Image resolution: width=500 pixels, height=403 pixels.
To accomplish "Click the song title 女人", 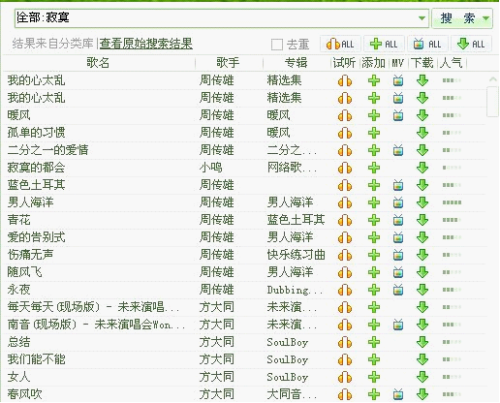I will (19, 377).
